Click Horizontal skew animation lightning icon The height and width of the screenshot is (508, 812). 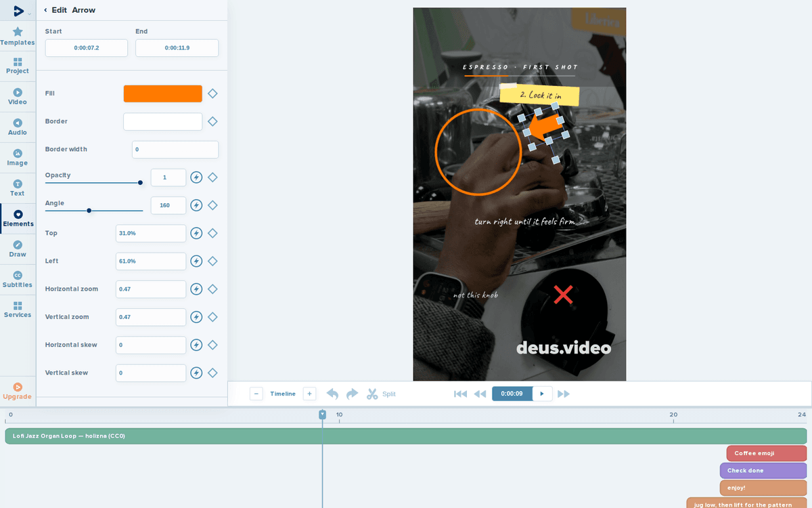[x=196, y=345]
